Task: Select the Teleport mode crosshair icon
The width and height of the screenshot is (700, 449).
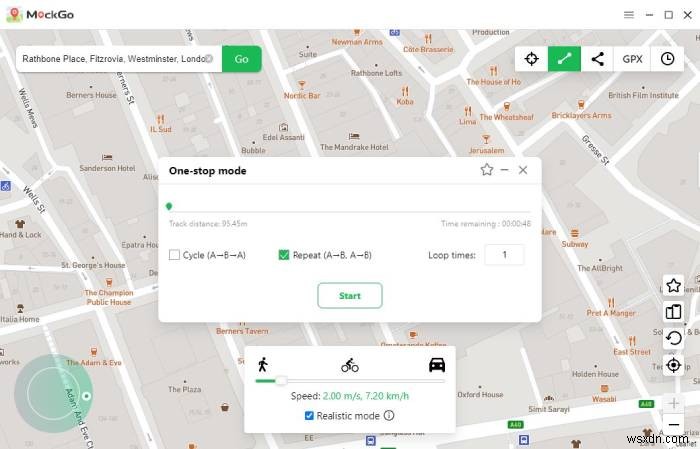Action: pos(531,58)
